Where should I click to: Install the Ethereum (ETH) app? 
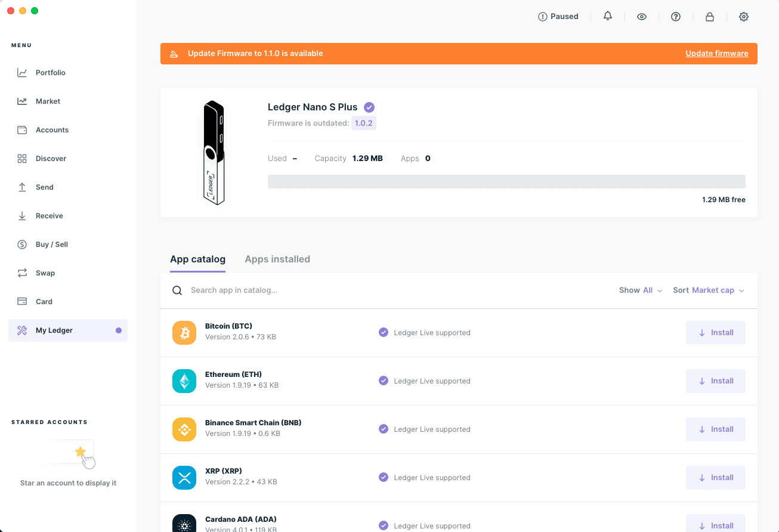[x=716, y=381]
